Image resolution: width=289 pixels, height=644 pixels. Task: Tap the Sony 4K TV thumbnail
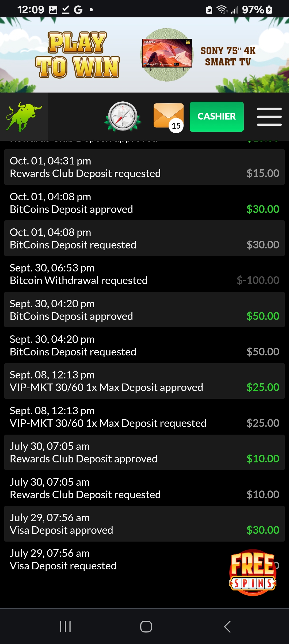coord(167,53)
